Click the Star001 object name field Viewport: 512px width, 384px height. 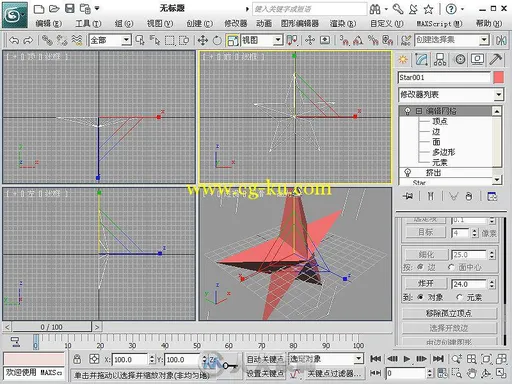[444, 77]
